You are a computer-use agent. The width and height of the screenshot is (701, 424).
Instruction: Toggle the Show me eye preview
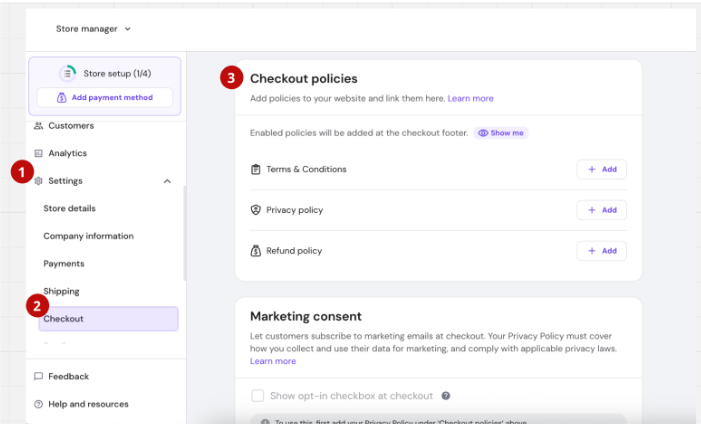pos(501,133)
